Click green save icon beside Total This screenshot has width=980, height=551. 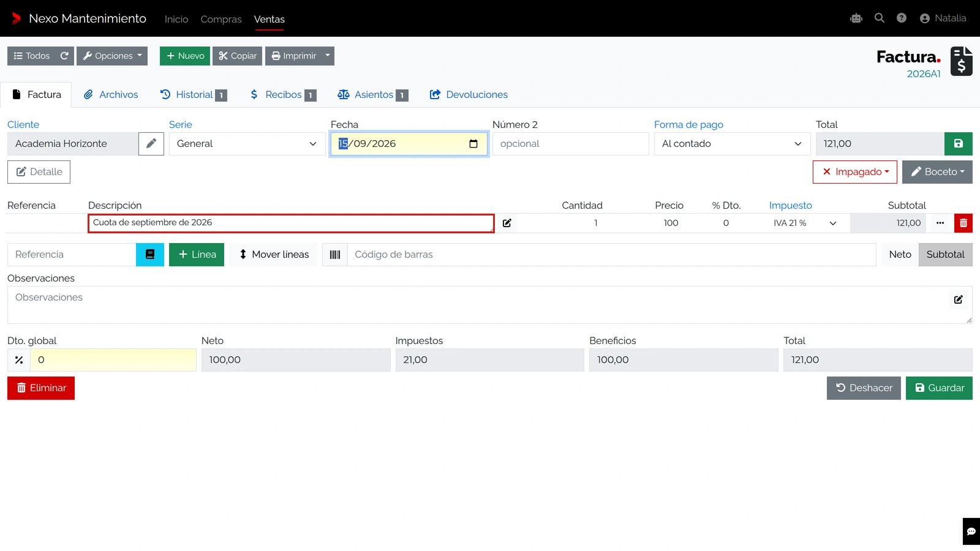click(x=959, y=144)
